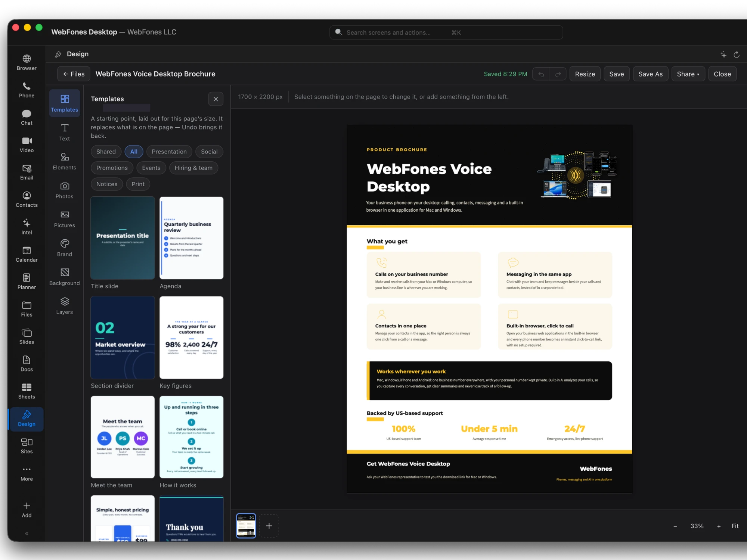Click the refresh icon top right
Image resolution: width=747 pixels, height=560 pixels.
tap(737, 55)
